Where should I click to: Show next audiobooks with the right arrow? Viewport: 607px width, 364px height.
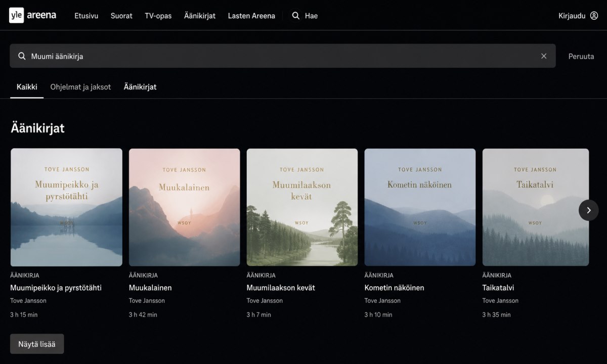[589, 210]
